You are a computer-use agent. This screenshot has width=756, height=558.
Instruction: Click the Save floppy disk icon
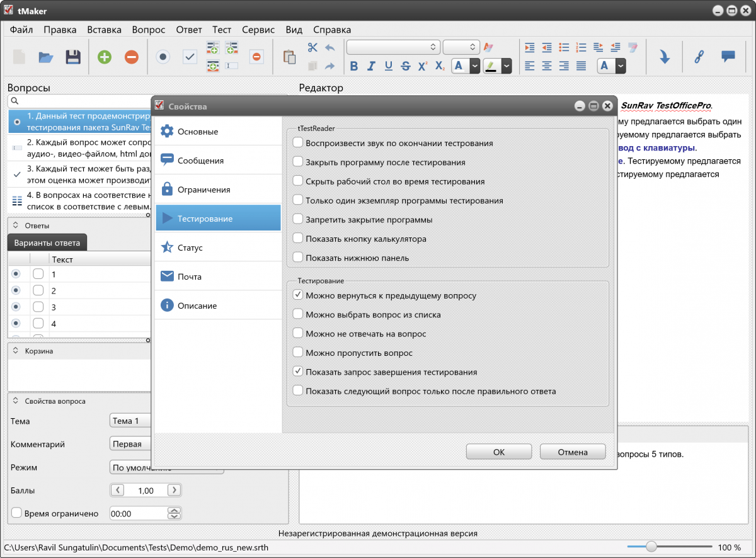[x=73, y=57]
